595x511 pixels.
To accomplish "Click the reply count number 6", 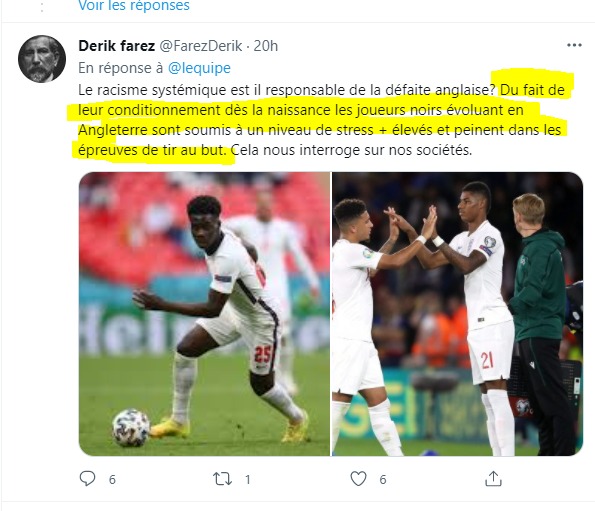I will (112, 480).
